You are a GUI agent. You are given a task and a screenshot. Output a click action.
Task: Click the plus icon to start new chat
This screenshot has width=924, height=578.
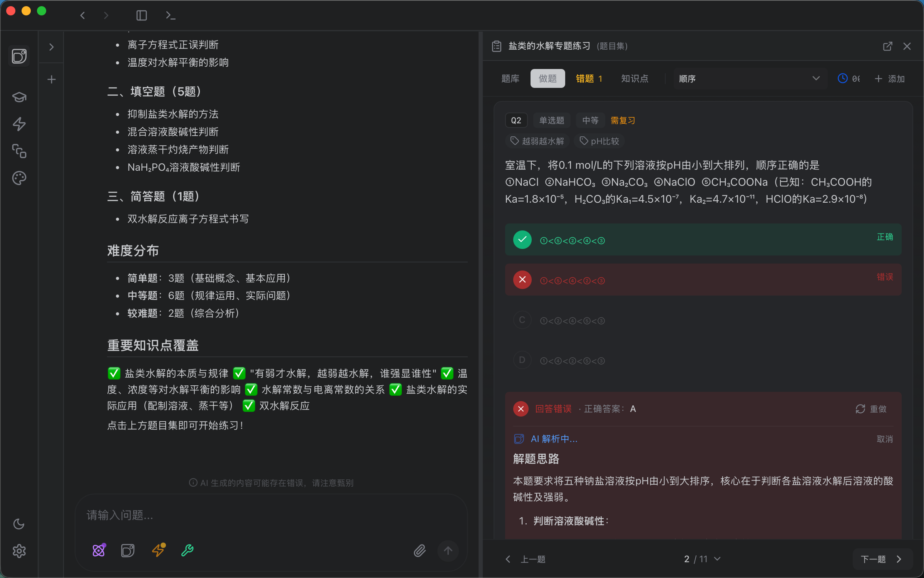click(x=51, y=79)
